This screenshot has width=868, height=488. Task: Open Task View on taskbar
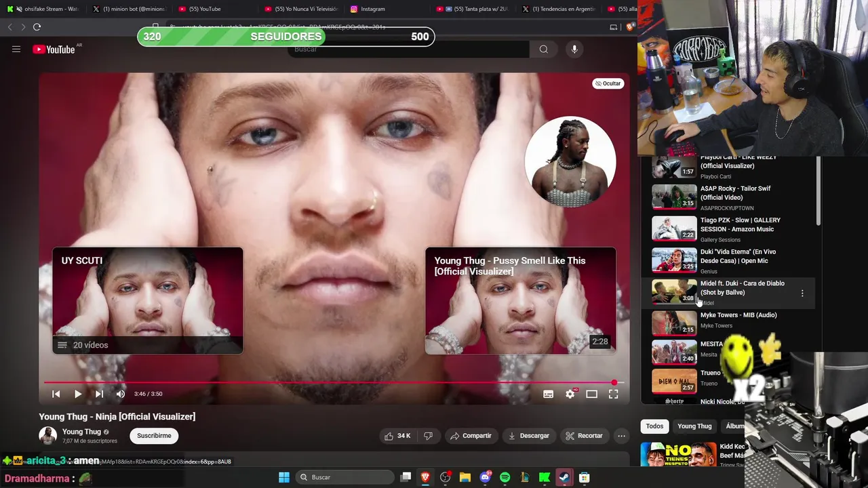tap(406, 477)
